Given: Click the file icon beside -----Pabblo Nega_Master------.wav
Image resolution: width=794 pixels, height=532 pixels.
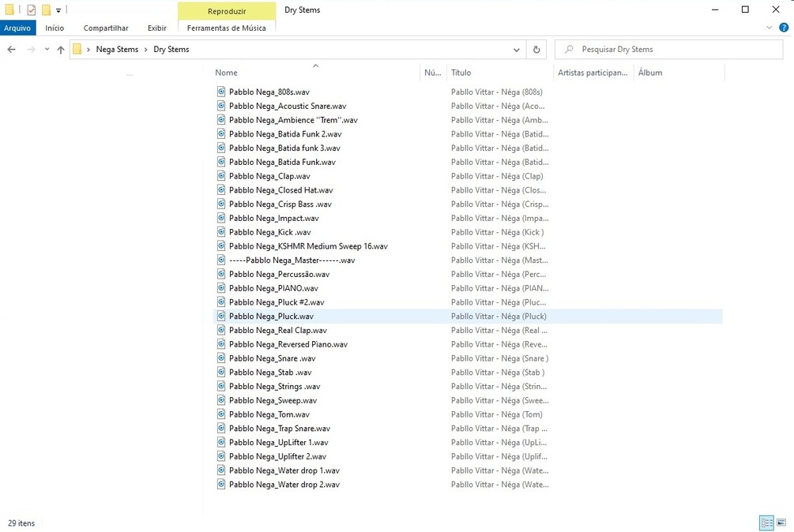Looking at the screenshot, I should click(x=220, y=260).
